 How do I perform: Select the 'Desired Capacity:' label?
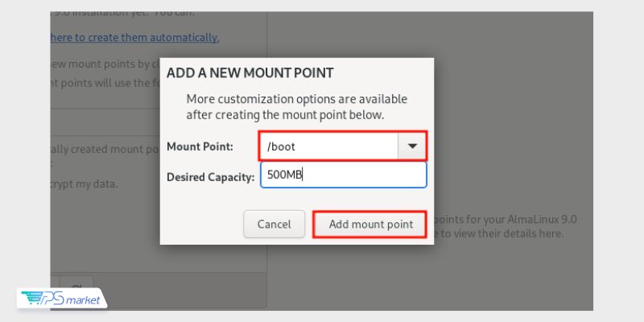coord(210,177)
